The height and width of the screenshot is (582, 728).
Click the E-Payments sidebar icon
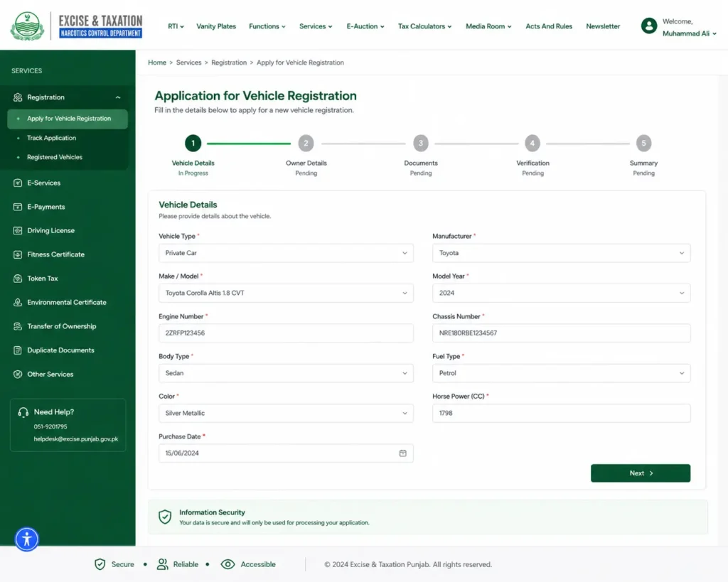[x=18, y=207]
